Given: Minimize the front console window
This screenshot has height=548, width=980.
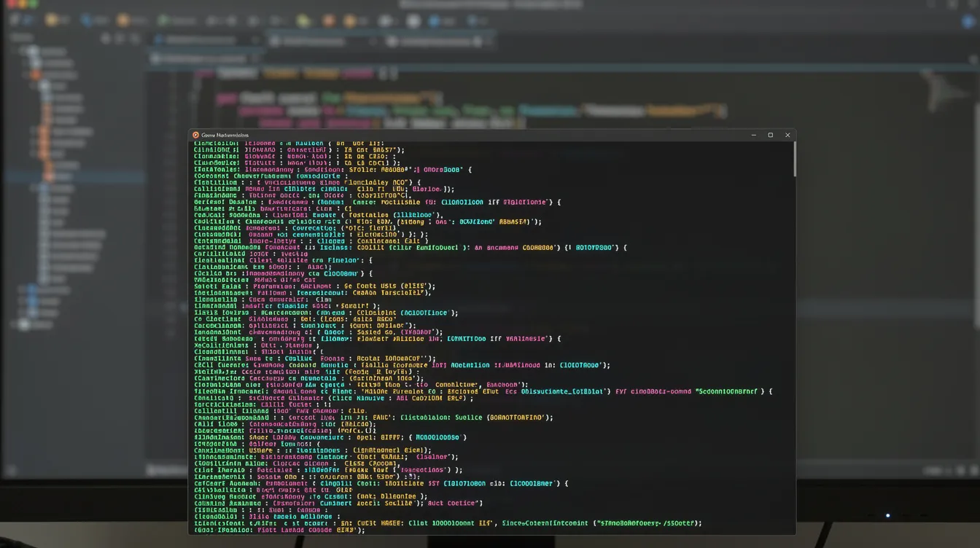Looking at the screenshot, I should coord(754,135).
